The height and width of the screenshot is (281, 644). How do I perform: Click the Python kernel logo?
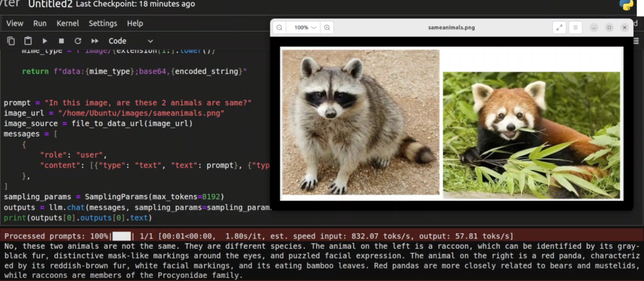click(626, 5)
